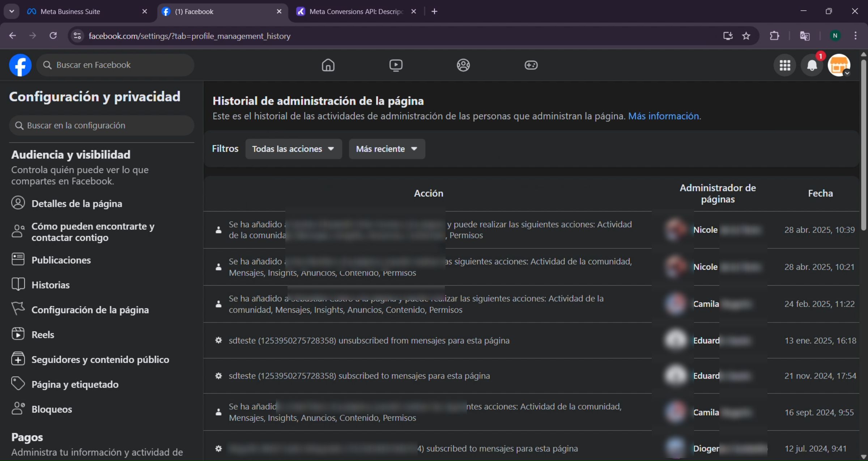Image resolution: width=868 pixels, height=461 pixels.
Task: Click the Facebook logo in top left corner
Action: [20, 65]
